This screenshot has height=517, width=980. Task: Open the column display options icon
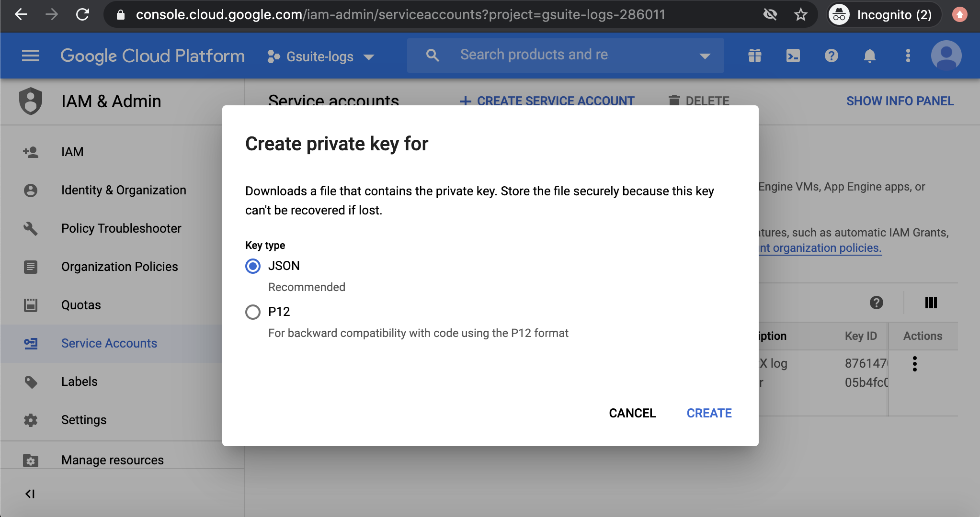pos(931,303)
